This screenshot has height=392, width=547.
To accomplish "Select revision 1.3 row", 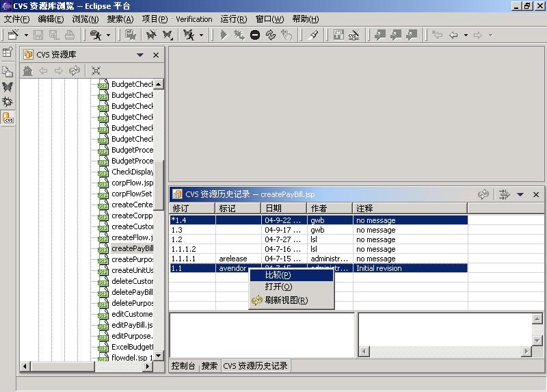I will coord(318,230).
